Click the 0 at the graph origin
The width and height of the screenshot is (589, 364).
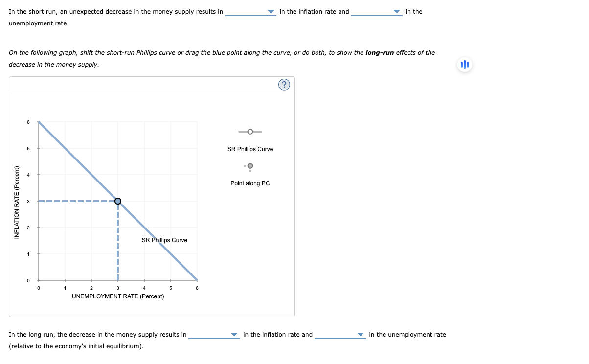point(38,288)
